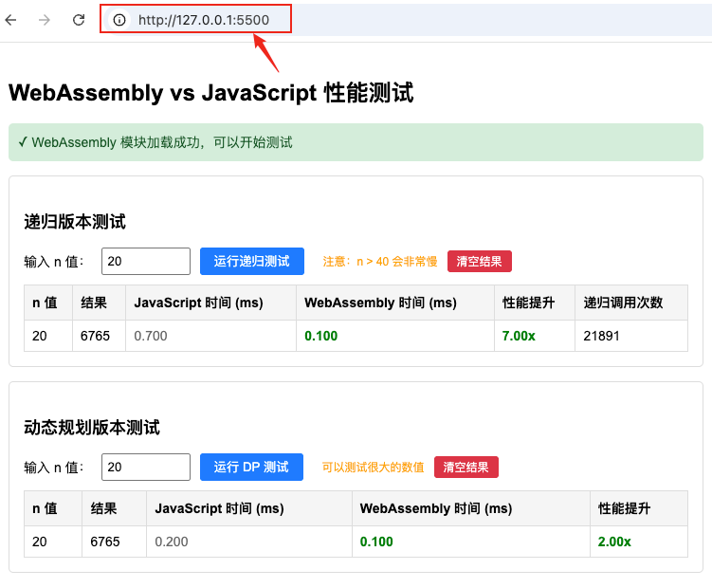Reload the page with the refresh icon
This screenshot has height=588, width=712.
(79, 20)
